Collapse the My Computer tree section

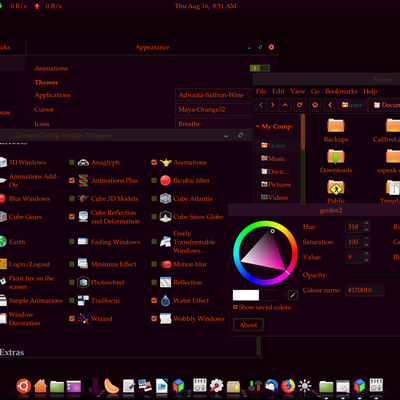258,127
